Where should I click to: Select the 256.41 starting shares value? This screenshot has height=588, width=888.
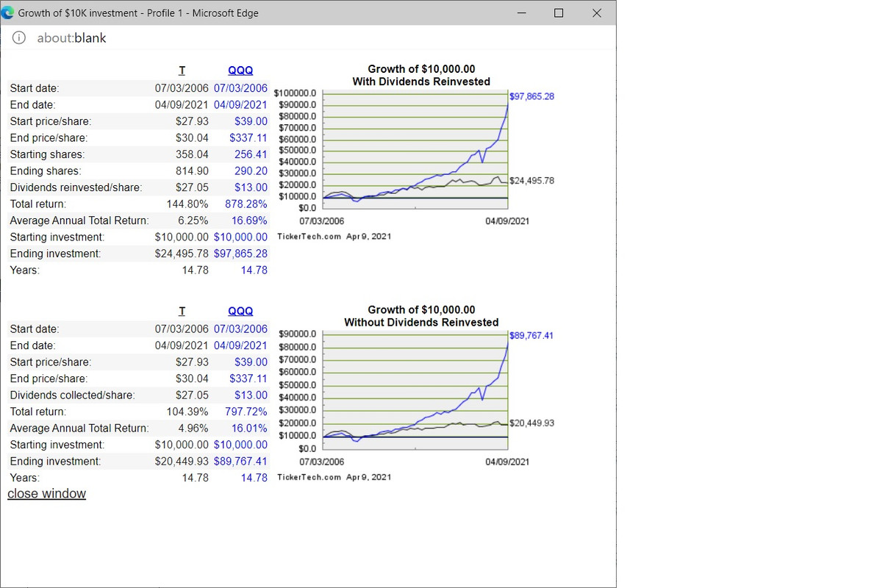[x=251, y=154]
